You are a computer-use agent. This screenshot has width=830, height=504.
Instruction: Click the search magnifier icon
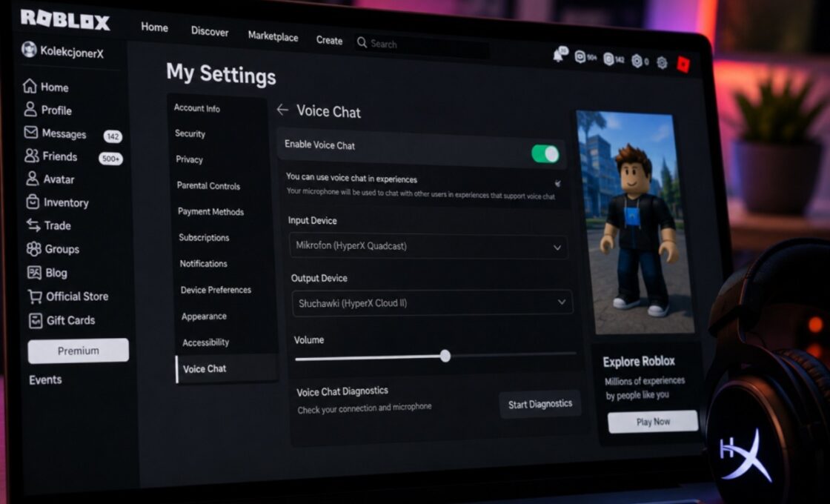pos(362,42)
